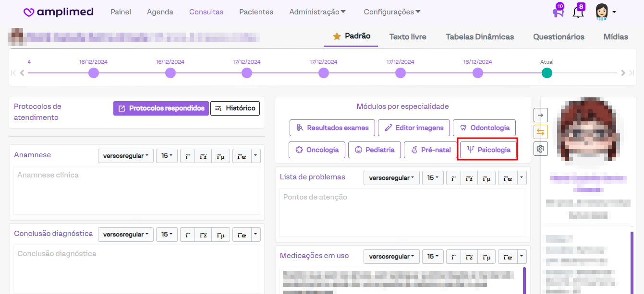Go to first timeline entry arrow

[14, 73]
